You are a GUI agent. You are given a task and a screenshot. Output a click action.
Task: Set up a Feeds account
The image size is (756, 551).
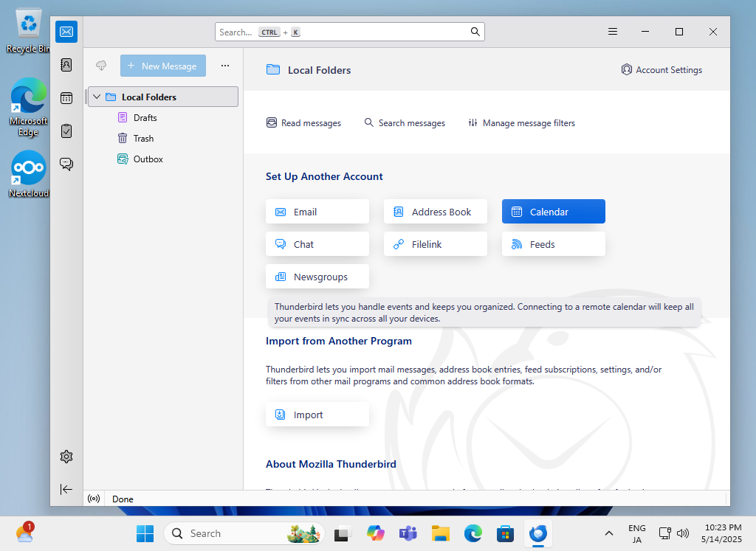click(x=554, y=244)
